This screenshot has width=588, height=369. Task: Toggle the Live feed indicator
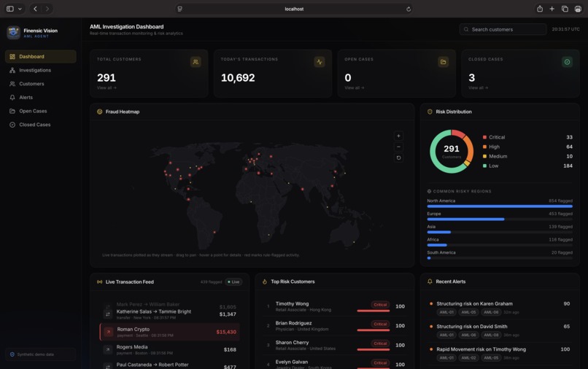233,282
